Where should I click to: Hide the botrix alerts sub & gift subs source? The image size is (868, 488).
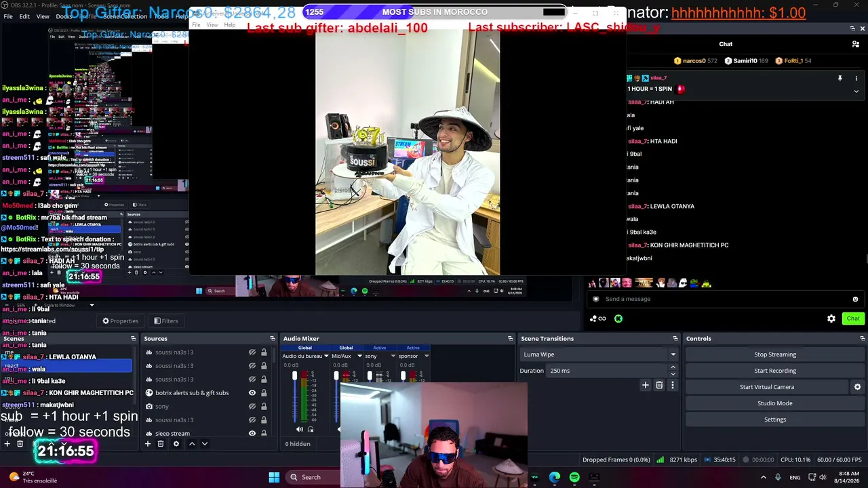(x=252, y=393)
